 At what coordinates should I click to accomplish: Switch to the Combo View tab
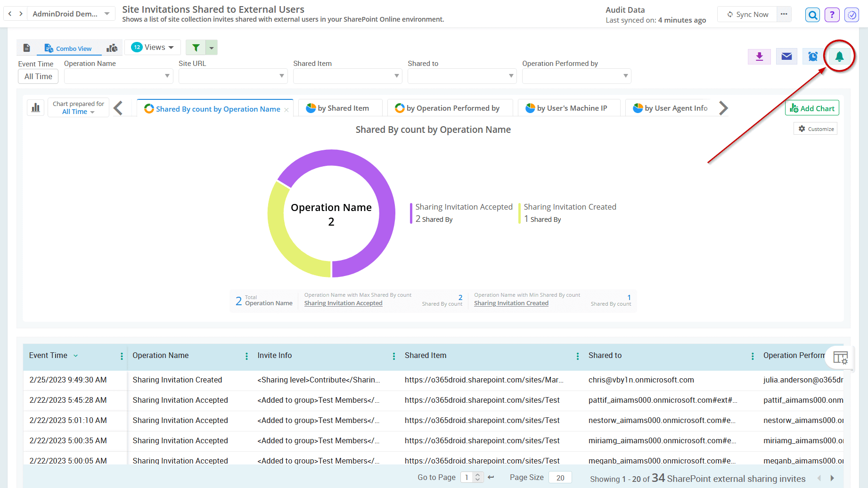coord(68,48)
